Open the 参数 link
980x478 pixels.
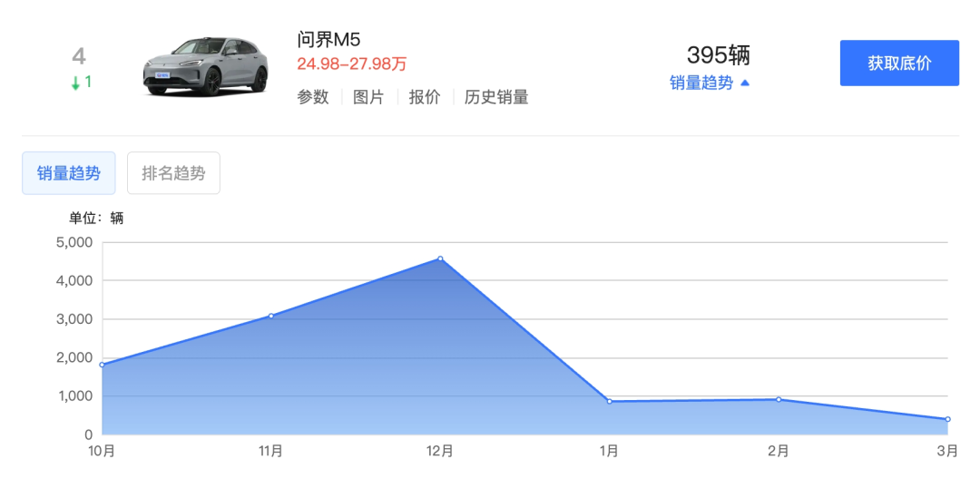point(313,97)
